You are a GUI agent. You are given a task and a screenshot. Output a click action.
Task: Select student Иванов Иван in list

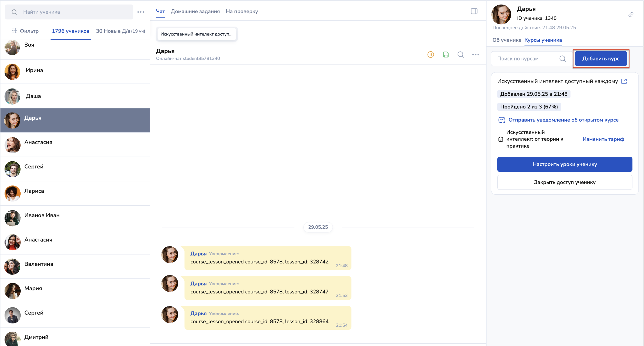(42, 215)
